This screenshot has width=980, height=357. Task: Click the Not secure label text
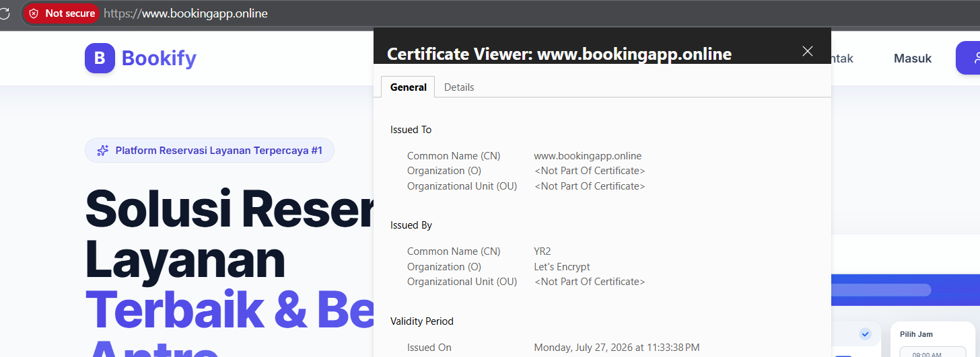point(70,13)
